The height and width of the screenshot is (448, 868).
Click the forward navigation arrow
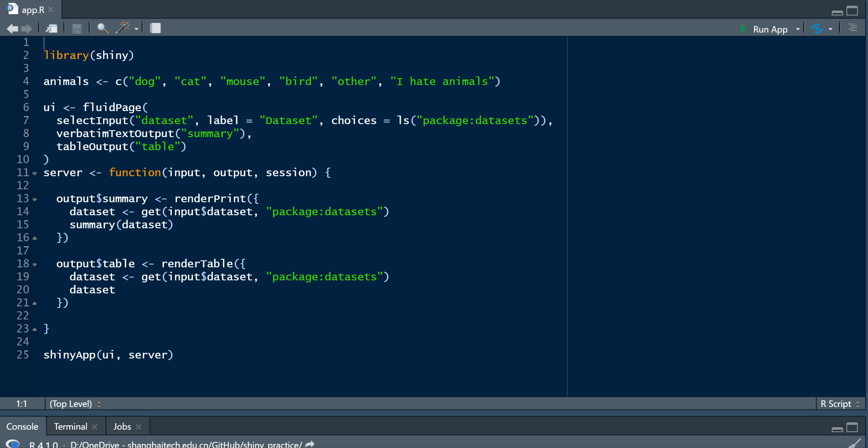coord(27,28)
